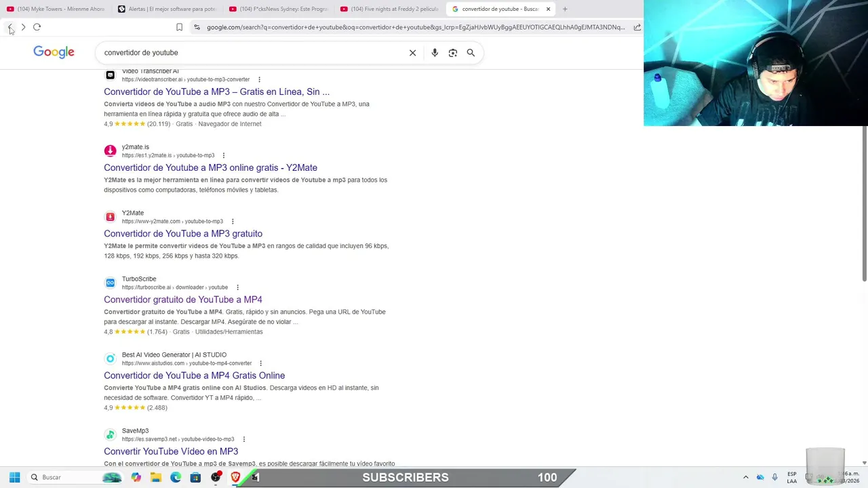Switch to Myke Towers YouTube tab

pyautogui.click(x=56, y=9)
